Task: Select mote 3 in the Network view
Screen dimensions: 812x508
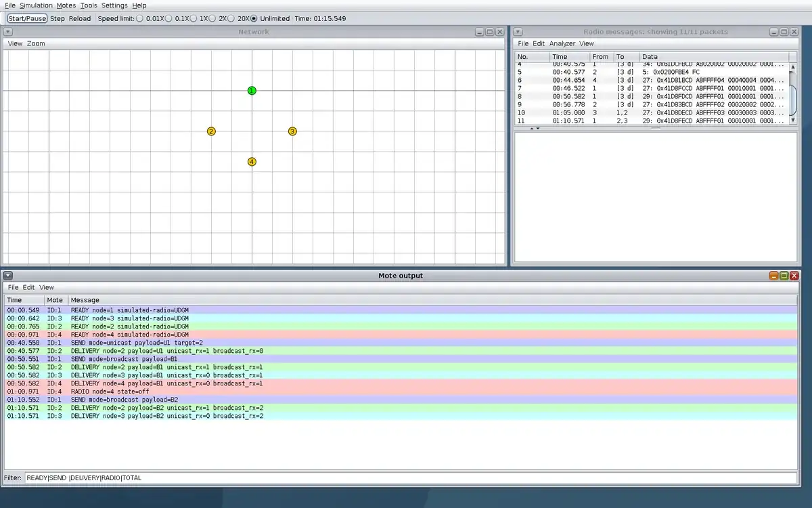Action: [x=292, y=131]
